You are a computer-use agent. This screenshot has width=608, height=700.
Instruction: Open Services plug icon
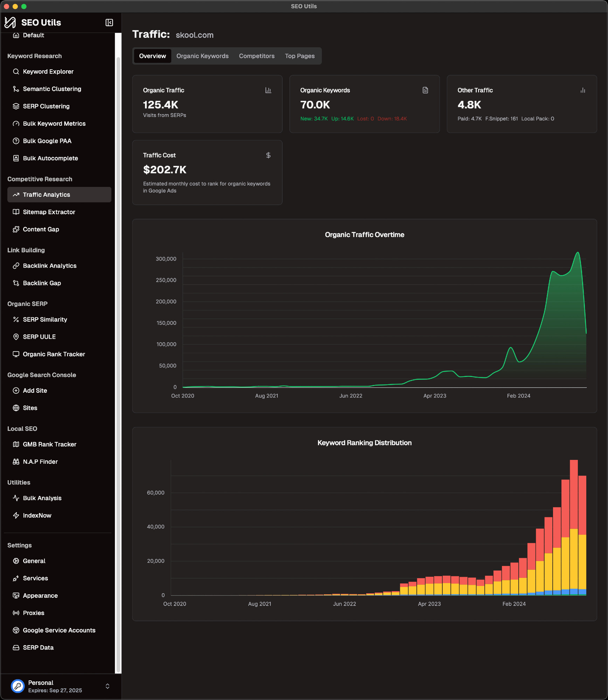click(16, 578)
